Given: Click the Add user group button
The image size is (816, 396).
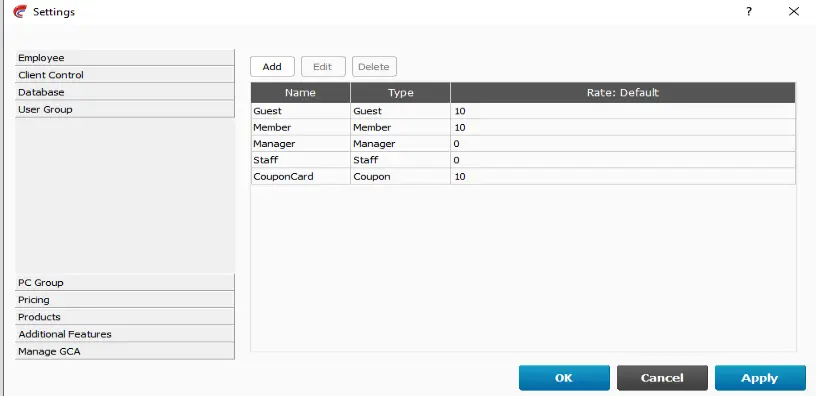Looking at the screenshot, I should 272,67.
